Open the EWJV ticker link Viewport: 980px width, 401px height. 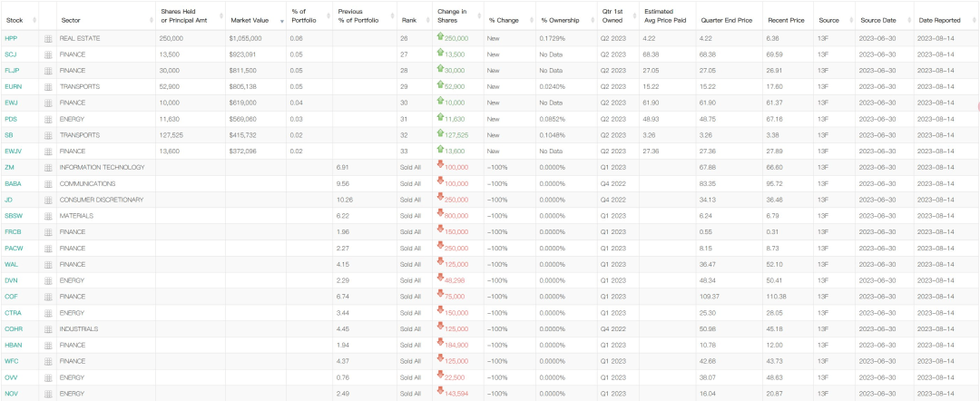[x=13, y=152]
